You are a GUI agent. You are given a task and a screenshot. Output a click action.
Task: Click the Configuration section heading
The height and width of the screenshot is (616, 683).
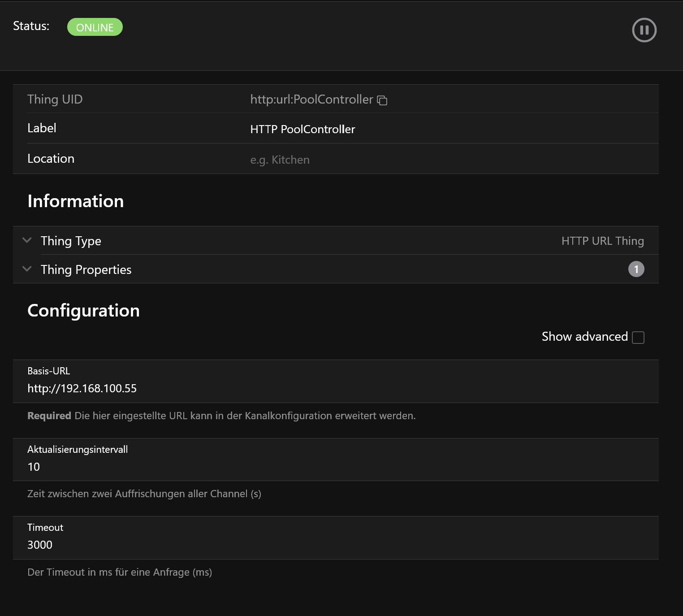[84, 310]
